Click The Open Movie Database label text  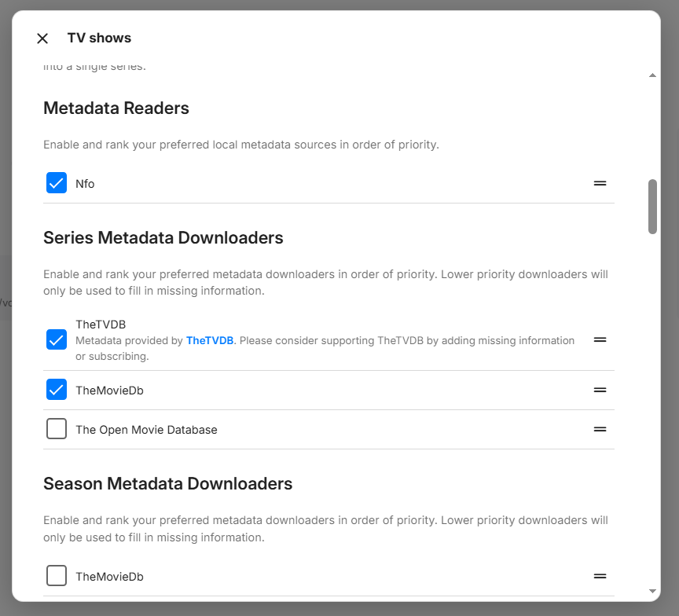(146, 430)
